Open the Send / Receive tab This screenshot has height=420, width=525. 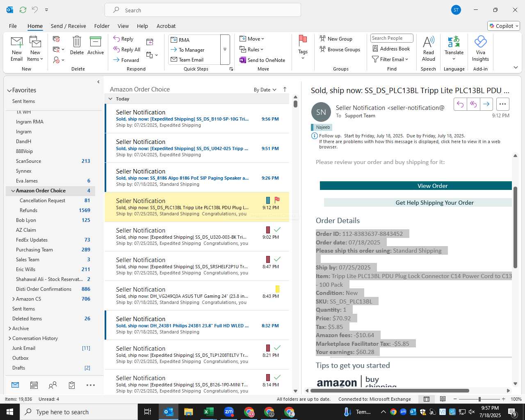coord(68,26)
